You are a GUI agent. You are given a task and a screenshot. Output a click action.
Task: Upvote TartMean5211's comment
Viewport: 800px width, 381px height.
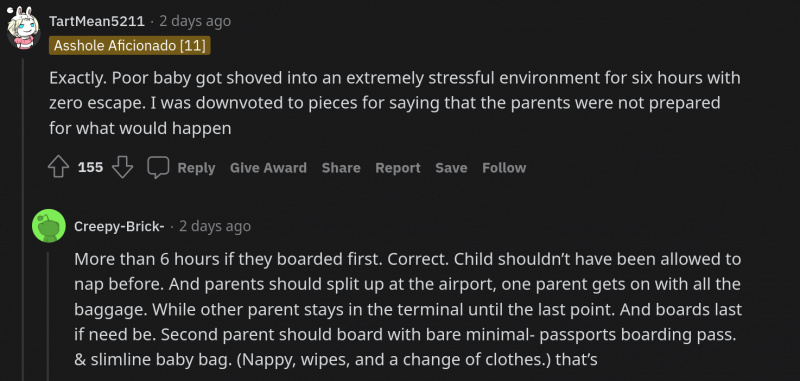tap(58, 167)
